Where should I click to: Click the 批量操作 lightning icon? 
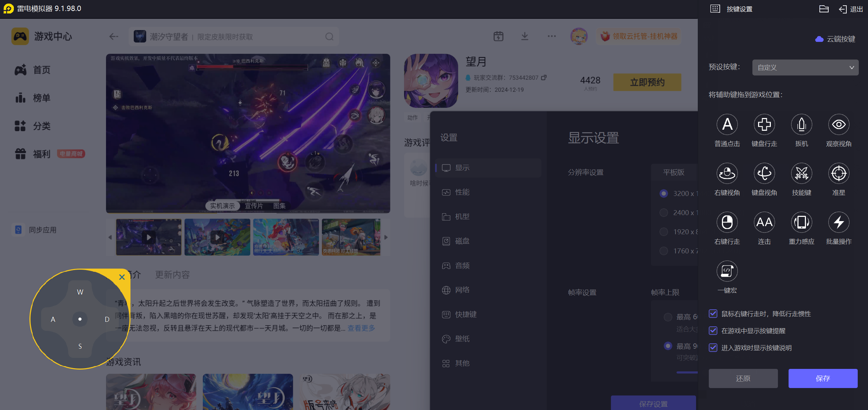point(839,222)
